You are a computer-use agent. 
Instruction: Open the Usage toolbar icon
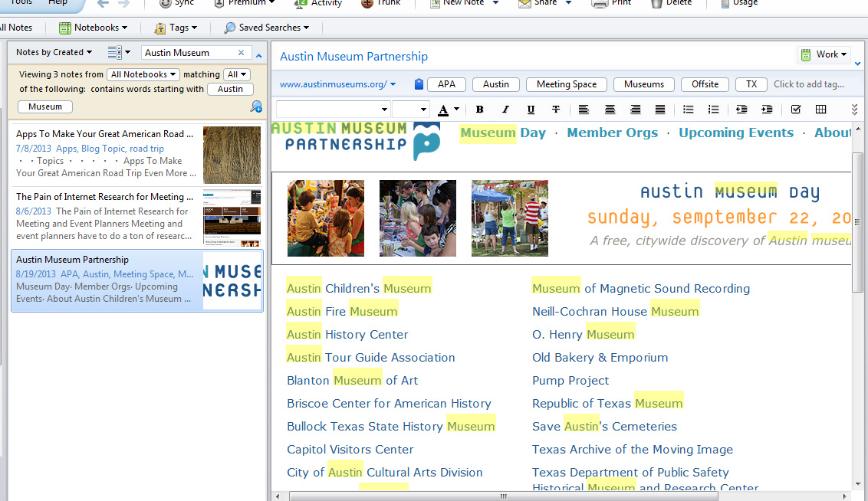725,3
